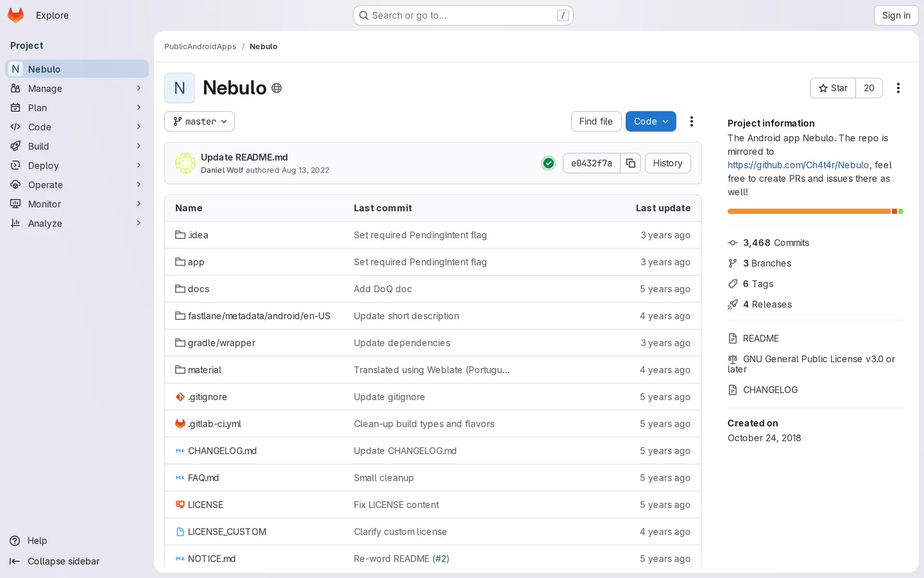
Task: Expand the Plan sidebar section
Action: tap(77, 108)
